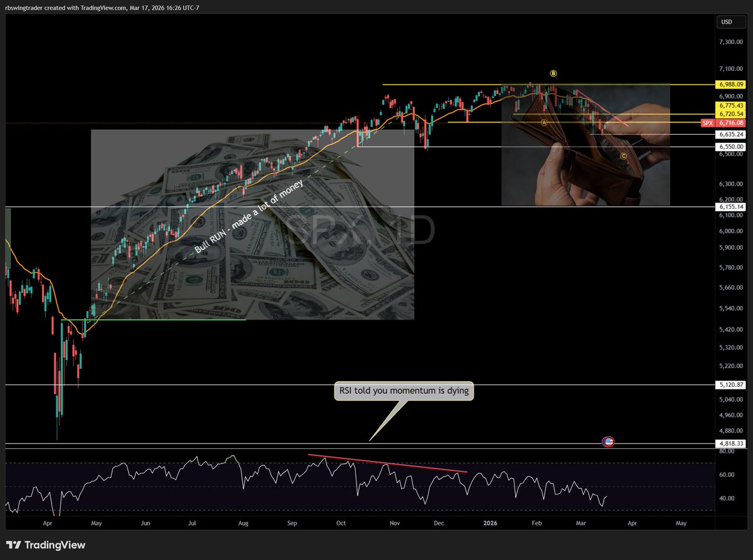Select the RSI momentum is dying callout

click(x=403, y=392)
